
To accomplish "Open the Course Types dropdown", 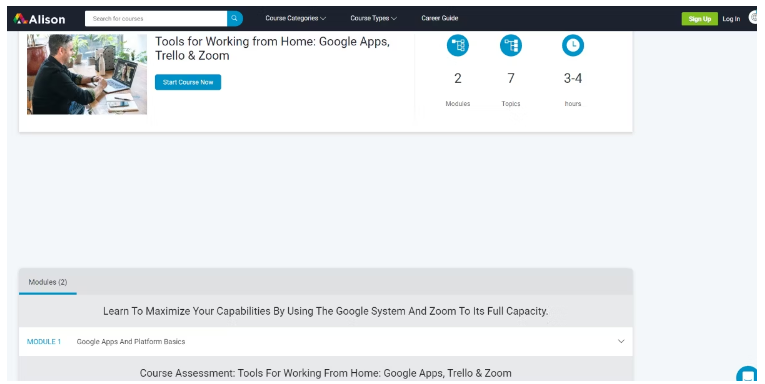I will click(x=373, y=18).
